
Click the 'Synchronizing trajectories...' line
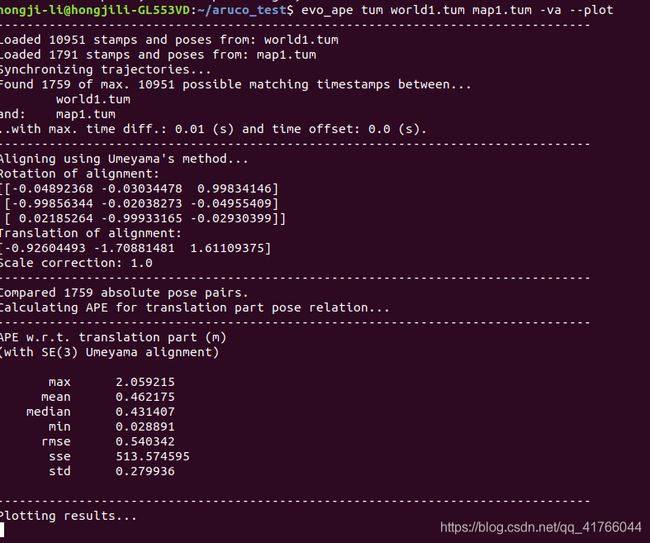click(105, 70)
